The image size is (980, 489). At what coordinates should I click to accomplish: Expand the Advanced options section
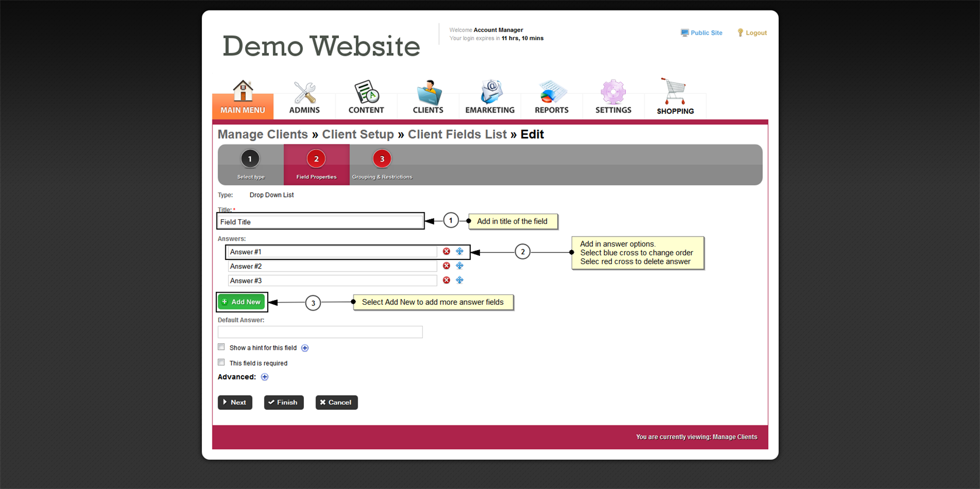point(265,377)
